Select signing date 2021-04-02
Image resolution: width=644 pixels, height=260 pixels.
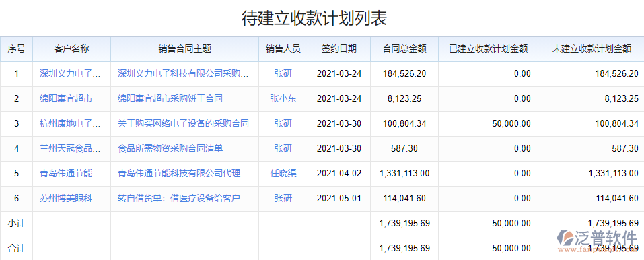[x=339, y=174]
